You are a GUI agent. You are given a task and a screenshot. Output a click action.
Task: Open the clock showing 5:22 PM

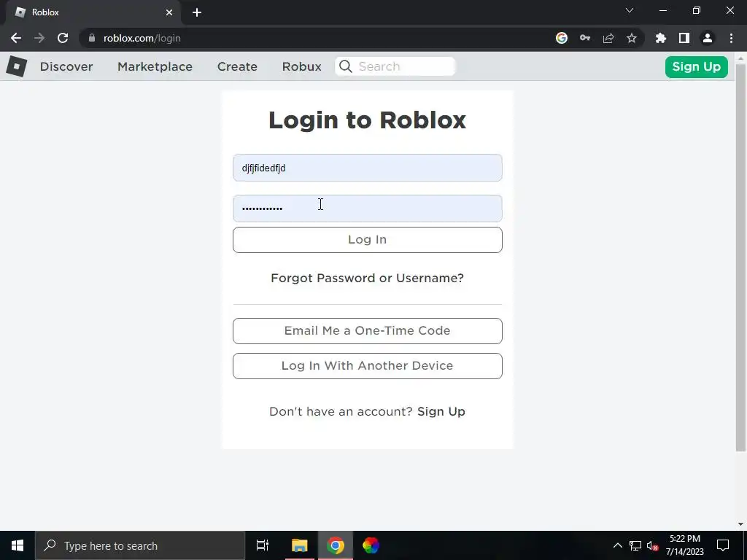684,545
